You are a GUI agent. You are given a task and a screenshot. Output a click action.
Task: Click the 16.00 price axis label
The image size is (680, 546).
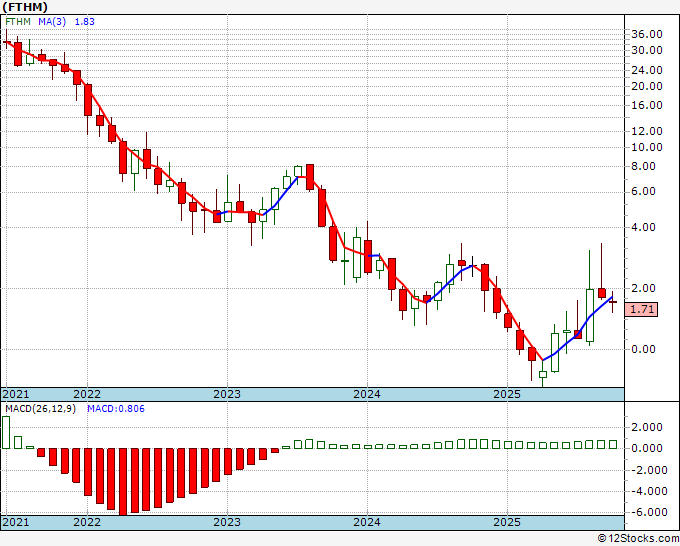click(x=647, y=105)
